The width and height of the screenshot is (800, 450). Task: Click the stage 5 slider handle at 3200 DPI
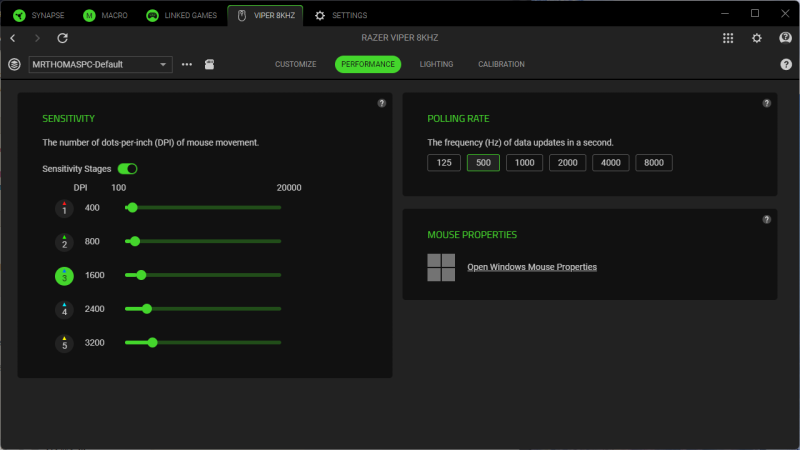152,342
